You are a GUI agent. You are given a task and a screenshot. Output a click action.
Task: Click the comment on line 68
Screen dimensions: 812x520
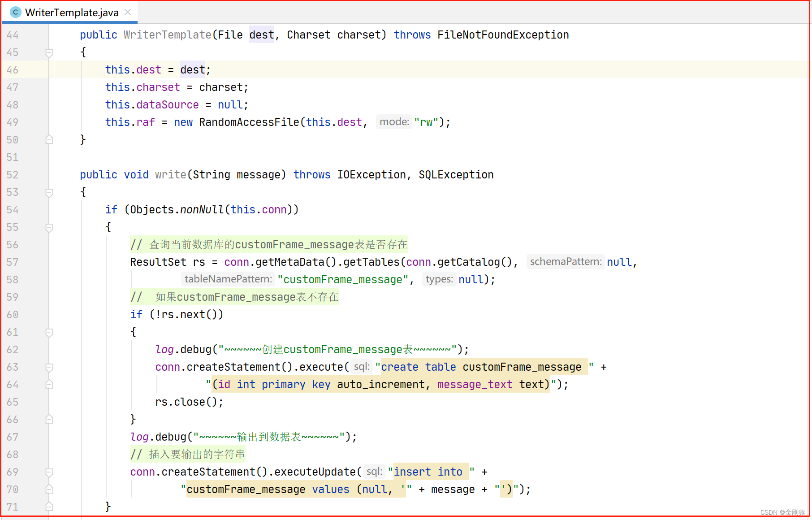tap(187, 455)
